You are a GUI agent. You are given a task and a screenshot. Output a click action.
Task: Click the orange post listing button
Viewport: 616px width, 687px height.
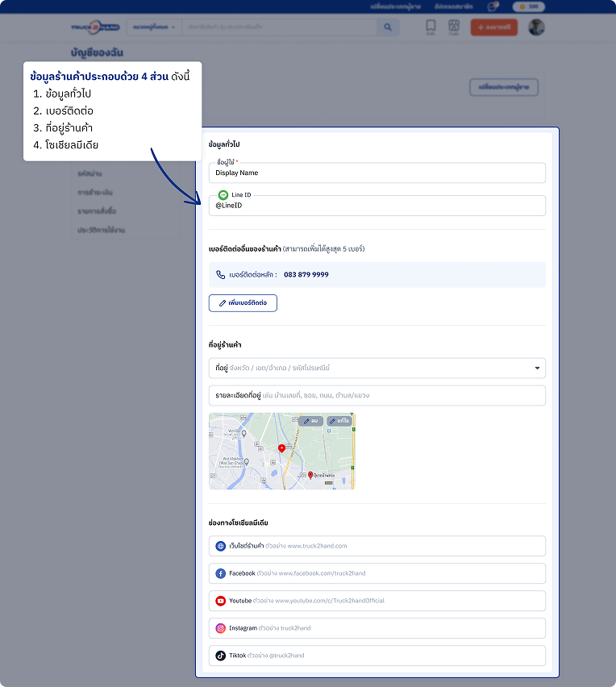(x=493, y=27)
